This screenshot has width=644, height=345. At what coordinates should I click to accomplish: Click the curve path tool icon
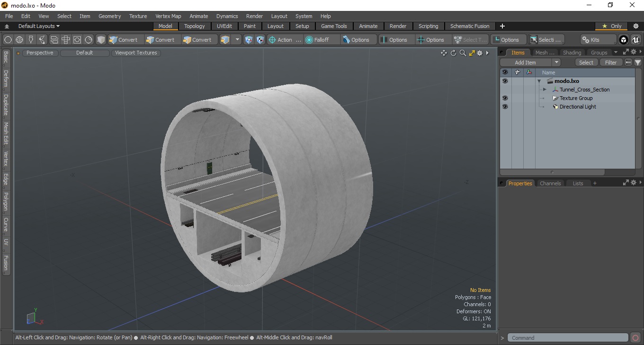(x=43, y=40)
